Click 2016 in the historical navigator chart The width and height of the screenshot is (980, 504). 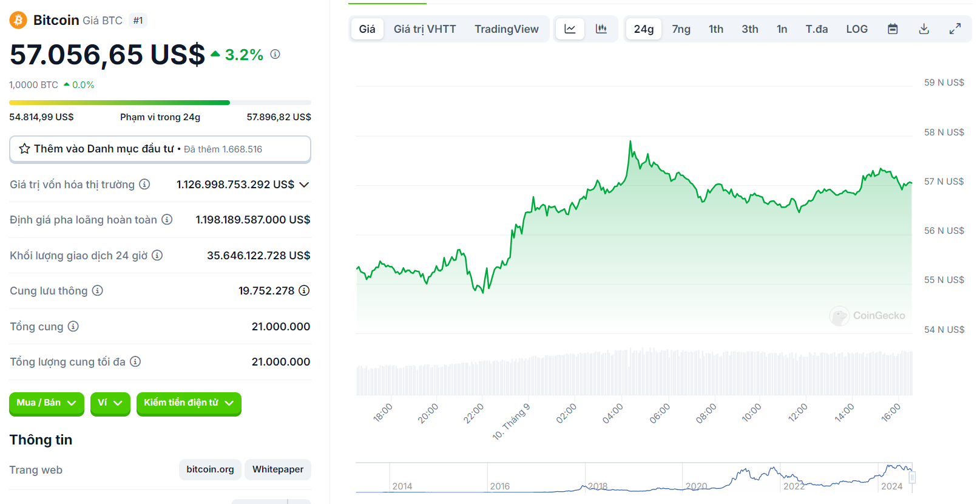point(500,486)
